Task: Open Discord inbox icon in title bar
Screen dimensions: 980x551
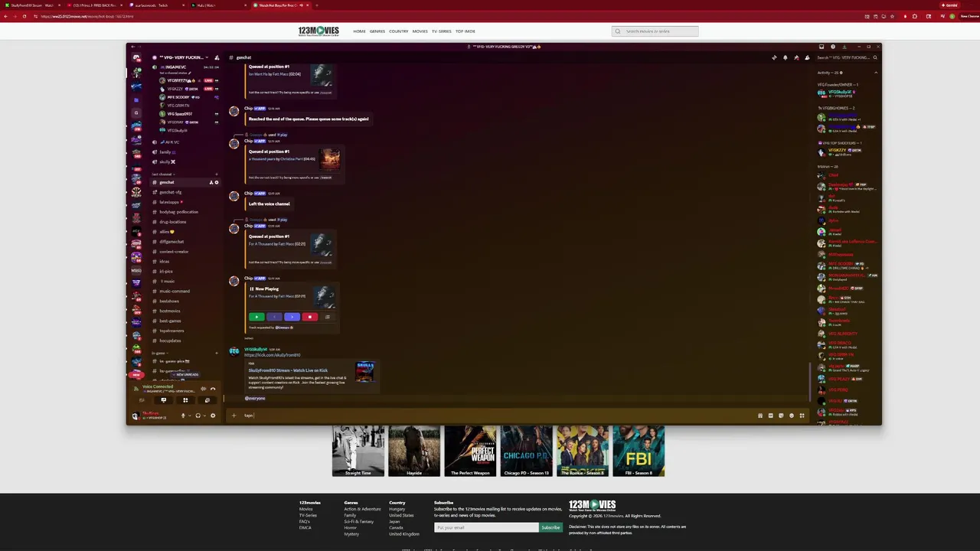Action: click(822, 47)
